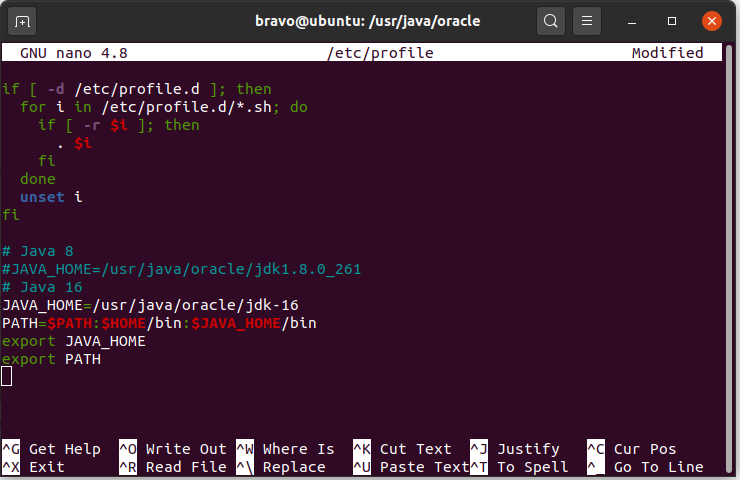Click the Modified status in the nano header
Screen dimensions: 740x480
pyautogui.click(x=667, y=53)
